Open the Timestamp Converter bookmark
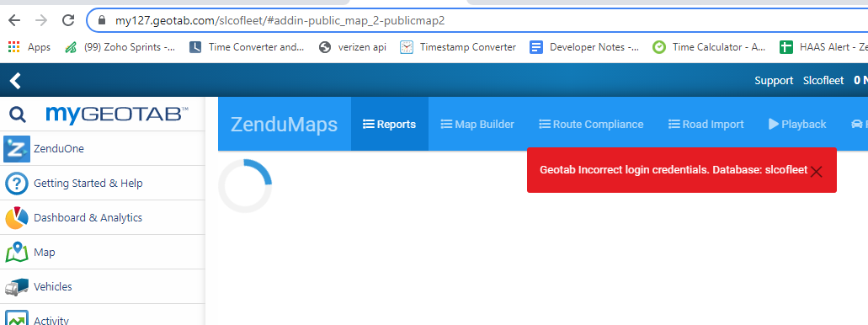Image resolution: width=868 pixels, height=325 pixels. 458,47
